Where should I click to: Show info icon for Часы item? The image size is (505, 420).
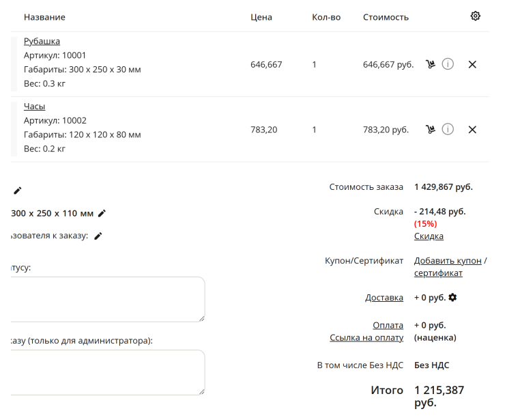448,129
